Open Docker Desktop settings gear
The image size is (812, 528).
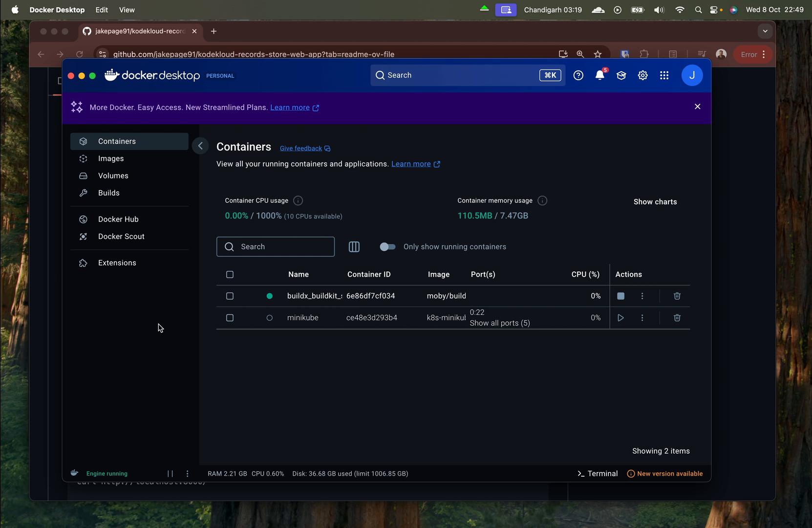tap(642, 75)
